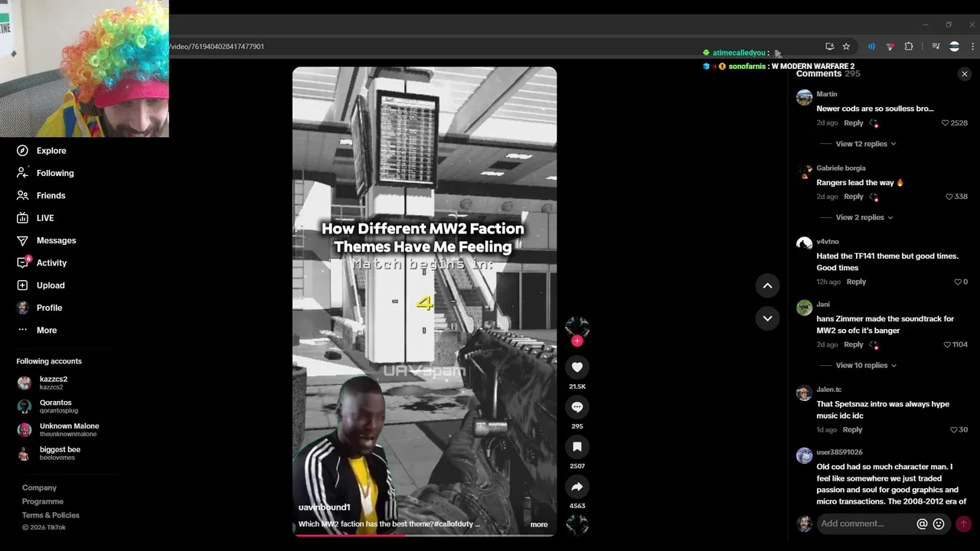This screenshot has width=980, height=551.
Task: Reply to Martin's comment
Action: tap(853, 123)
